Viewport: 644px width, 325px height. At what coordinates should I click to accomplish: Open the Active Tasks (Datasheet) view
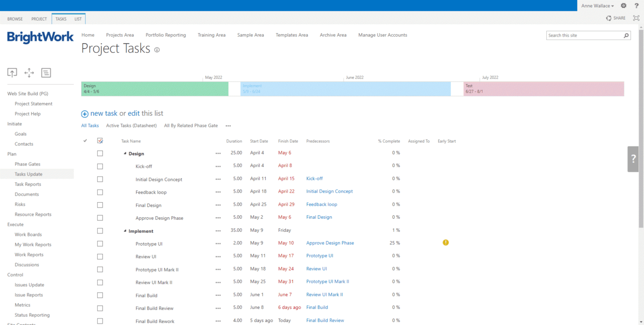click(131, 125)
